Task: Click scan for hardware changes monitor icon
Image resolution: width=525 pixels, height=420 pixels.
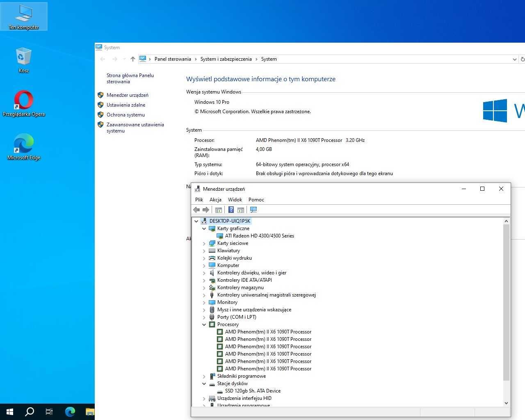Action: (253, 210)
